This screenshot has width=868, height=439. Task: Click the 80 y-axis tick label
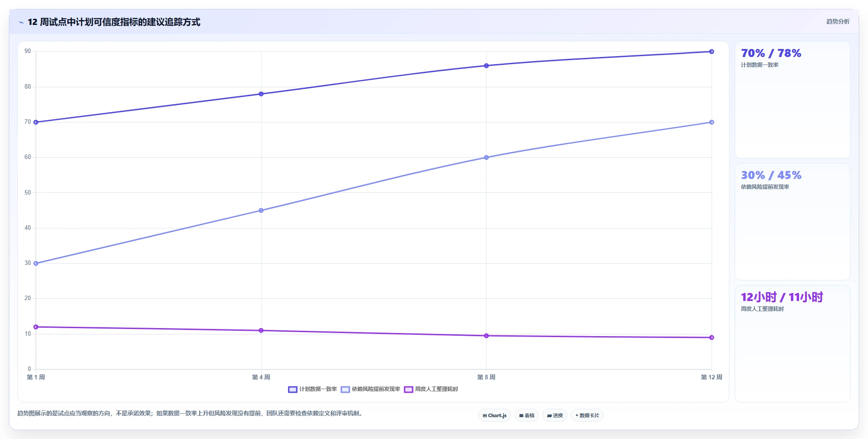point(28,87)
